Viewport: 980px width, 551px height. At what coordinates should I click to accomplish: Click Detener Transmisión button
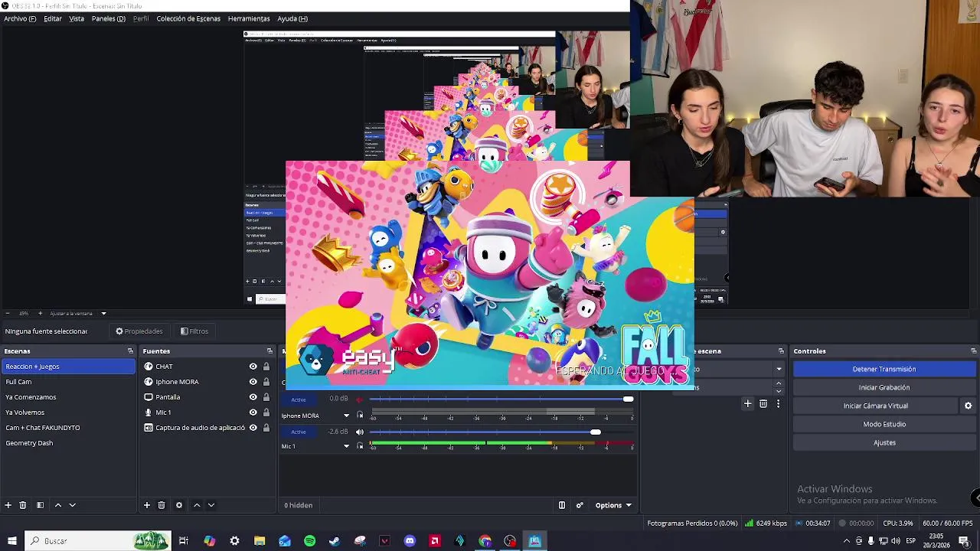pyautogui.click(x=884, y=369)
